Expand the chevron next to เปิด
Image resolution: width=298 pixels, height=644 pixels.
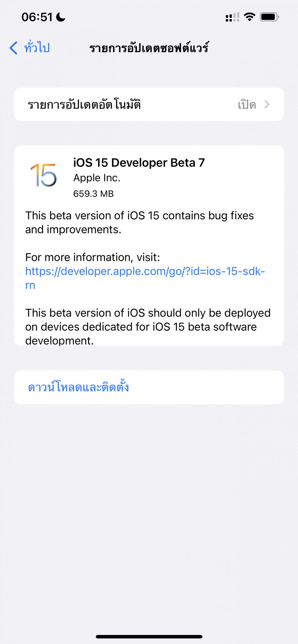pos(267,104)
